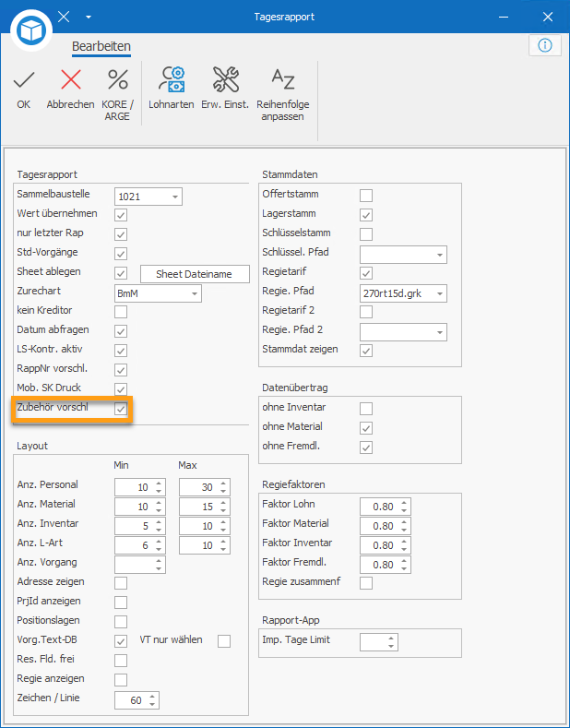This screenshot has width=570, height=728.
Task: Enable kein Kreditor checkbox
Action: pos(121,312)
